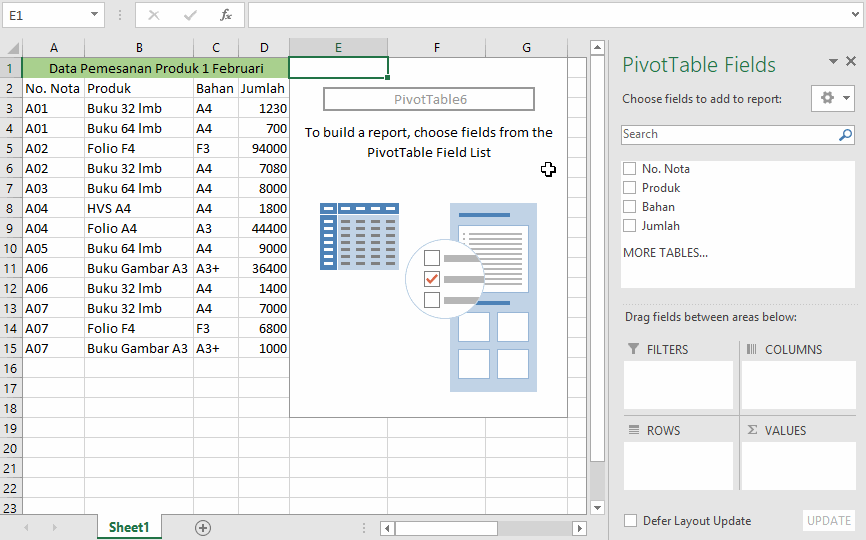Image resolution: width=866 pixels, height=540 pixels.
Task: Tick the Produk field checkbox
Action: coord(630,188)
